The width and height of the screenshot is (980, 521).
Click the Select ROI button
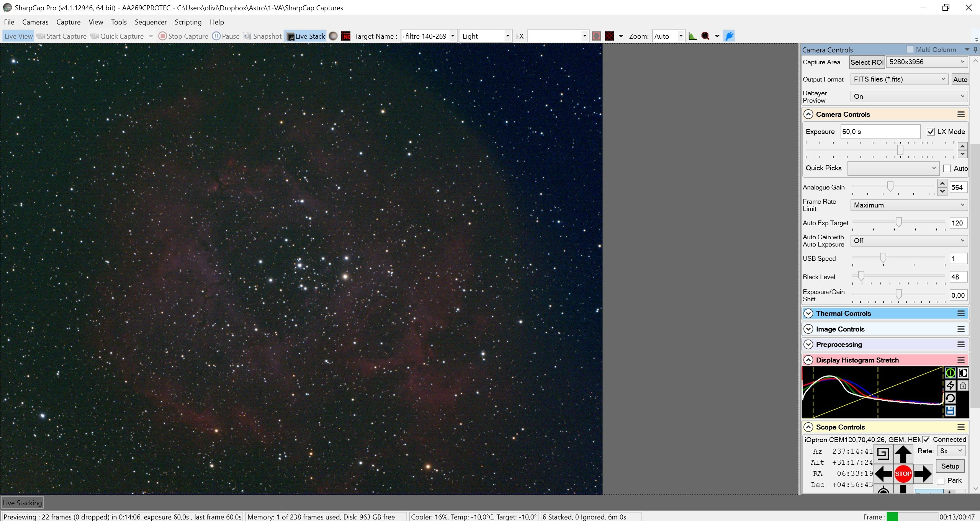point(867,62)
